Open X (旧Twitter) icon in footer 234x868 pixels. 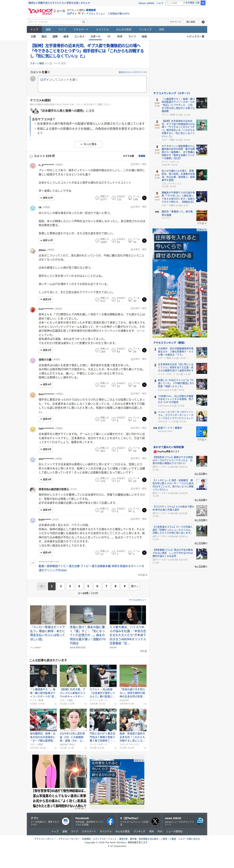[x=155, y=821]
